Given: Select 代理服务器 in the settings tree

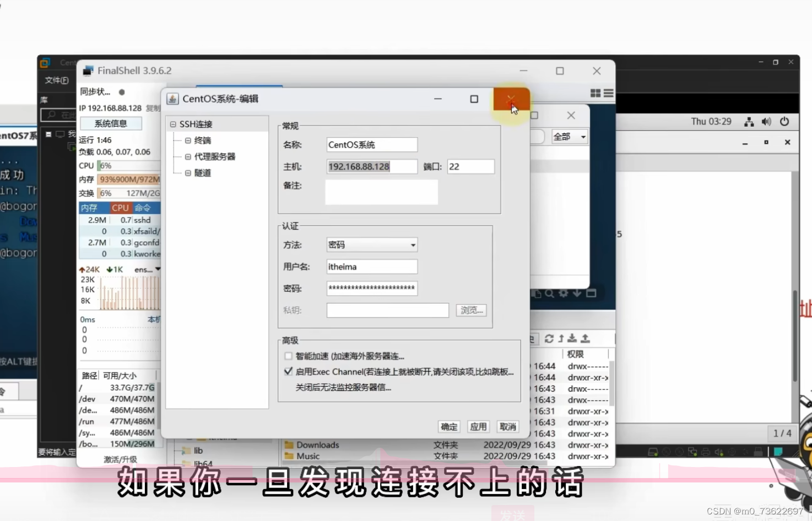Looking at the screenshot, I should pos(215,156).
